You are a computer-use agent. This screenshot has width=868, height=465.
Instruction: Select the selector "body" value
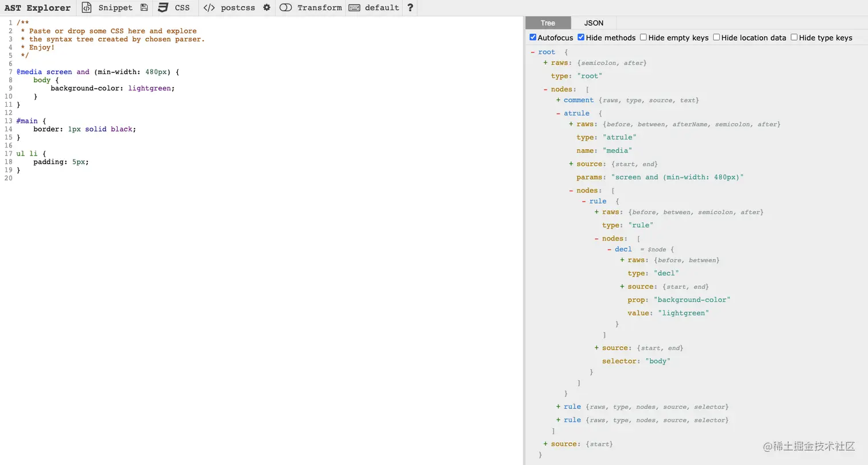coord(658,361)
